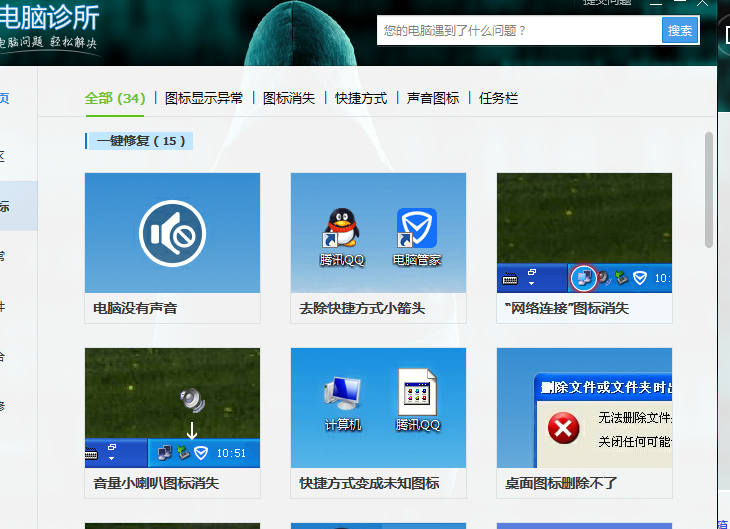Click the search box asking about computer problems
Screen dimensions: 730x529
[519, 31]
